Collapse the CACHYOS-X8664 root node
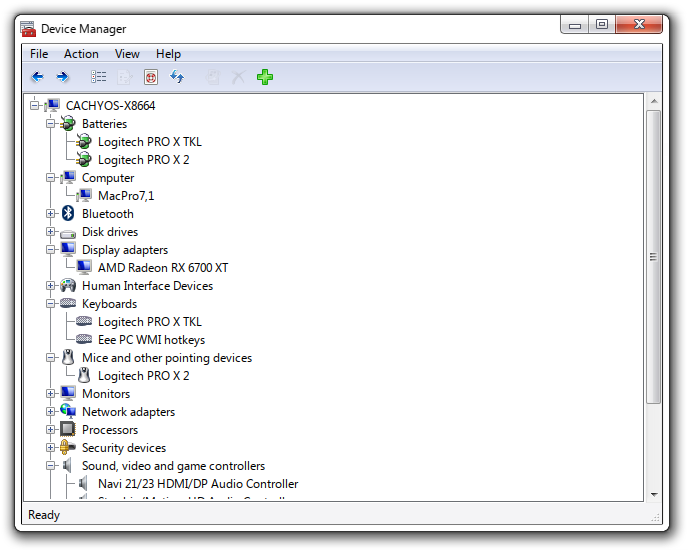 click(34, 106)
